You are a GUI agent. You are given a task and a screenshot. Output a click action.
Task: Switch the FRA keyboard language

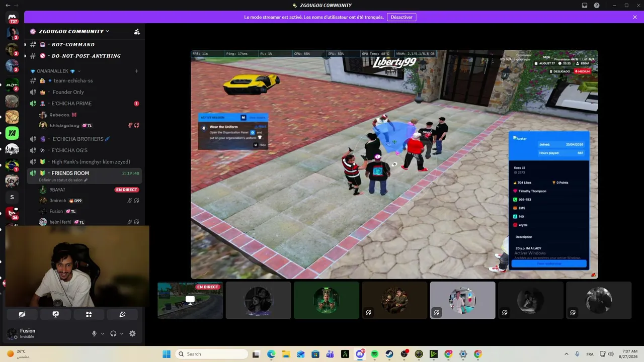click(590, 354)
